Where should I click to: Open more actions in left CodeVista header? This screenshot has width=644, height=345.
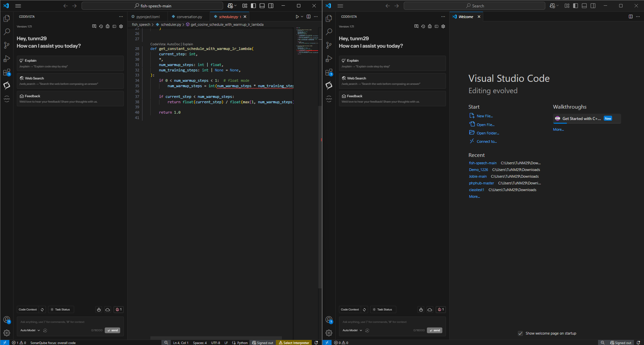point(121,17)
